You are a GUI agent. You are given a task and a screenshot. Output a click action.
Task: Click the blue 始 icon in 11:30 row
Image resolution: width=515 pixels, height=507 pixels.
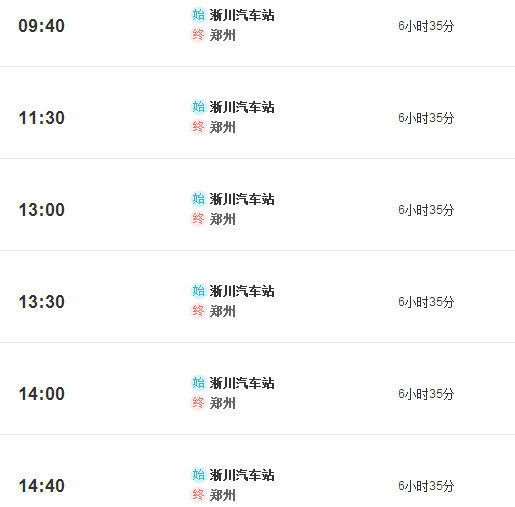click(198, 107)
